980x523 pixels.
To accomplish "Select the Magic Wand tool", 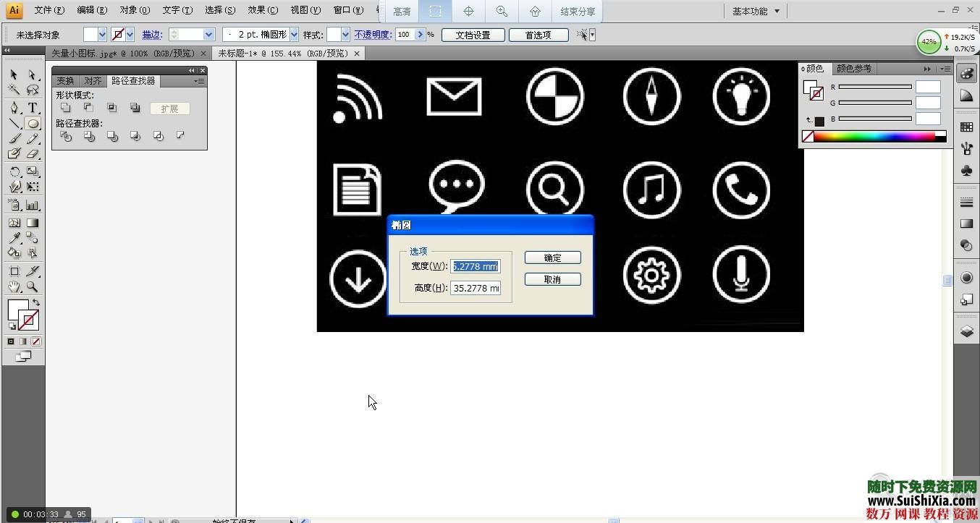I will point(14,90).
